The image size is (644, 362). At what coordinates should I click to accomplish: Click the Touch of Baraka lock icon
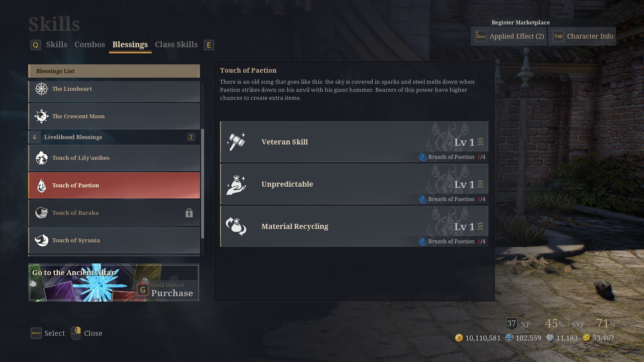pyautogui.click(x=189, y=213)
